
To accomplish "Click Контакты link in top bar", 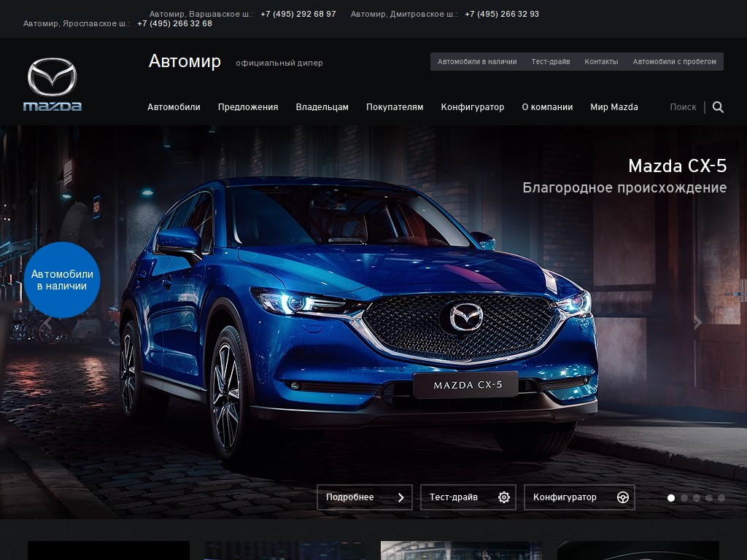I will 601,62.
